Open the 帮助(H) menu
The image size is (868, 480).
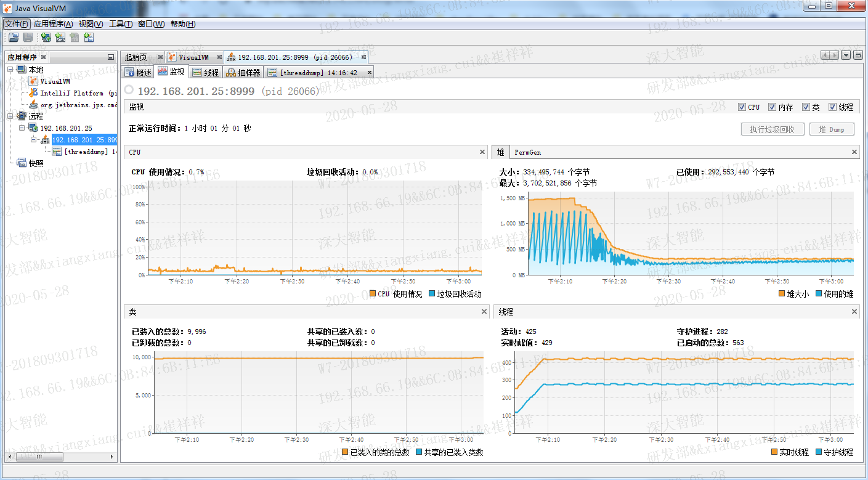tap(183, 24)
